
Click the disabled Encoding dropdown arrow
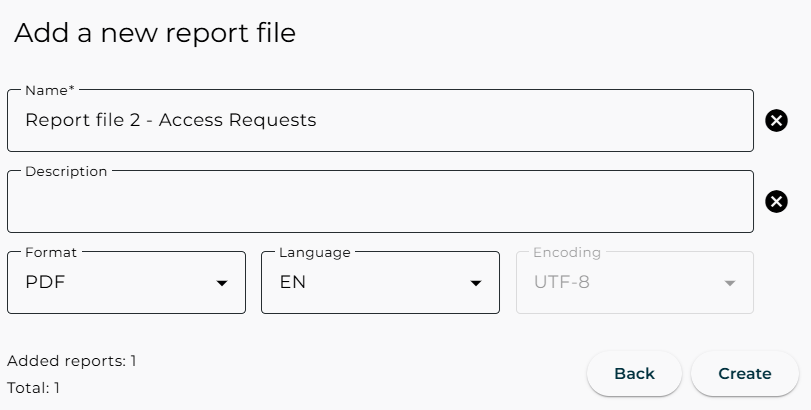tap(730, 283)
